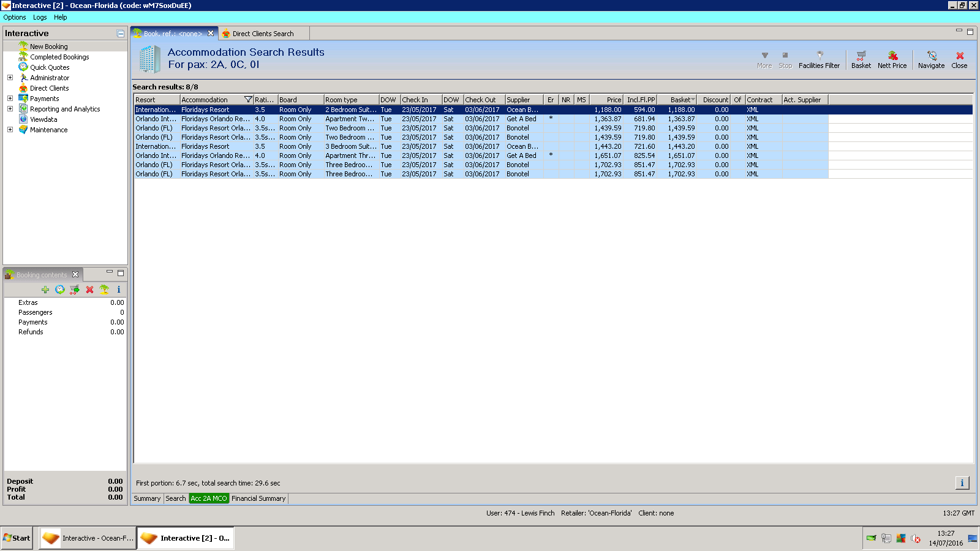
Task: Click the blue info button below results
Action: [962, 483]
